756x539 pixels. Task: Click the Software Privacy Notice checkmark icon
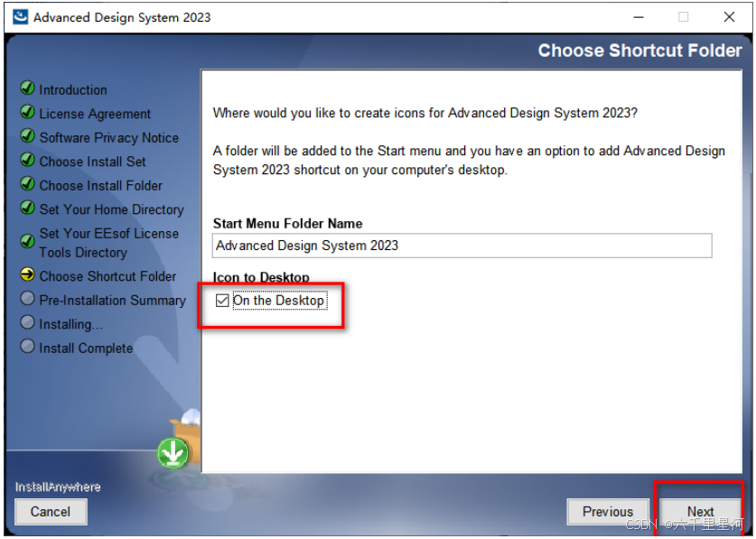pyautogui.click(x=28, y=137)
